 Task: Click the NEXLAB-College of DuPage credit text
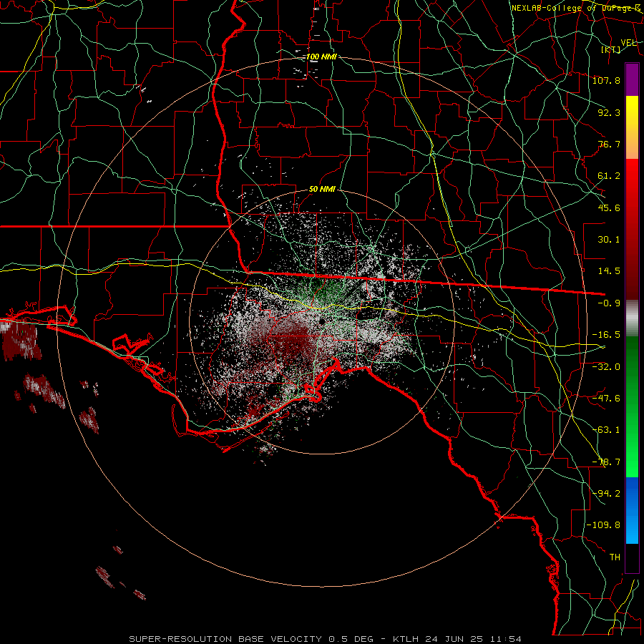tap(577, 8)
